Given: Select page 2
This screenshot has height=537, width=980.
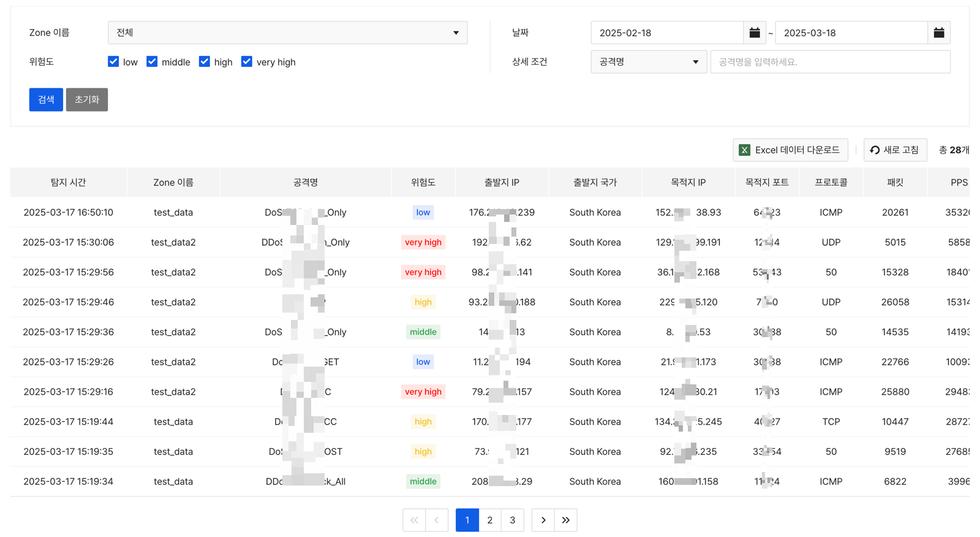Looking at the screenshot, I should 490,520.
